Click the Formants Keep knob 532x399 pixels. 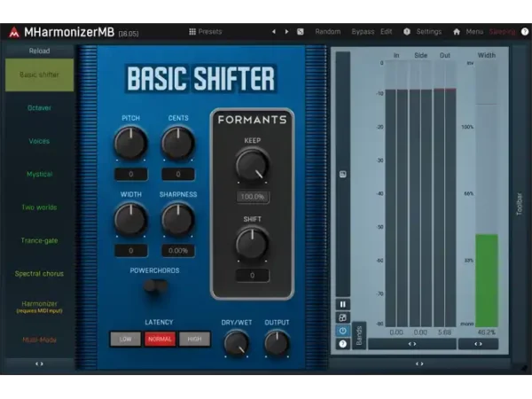click(x=252, y=166)
